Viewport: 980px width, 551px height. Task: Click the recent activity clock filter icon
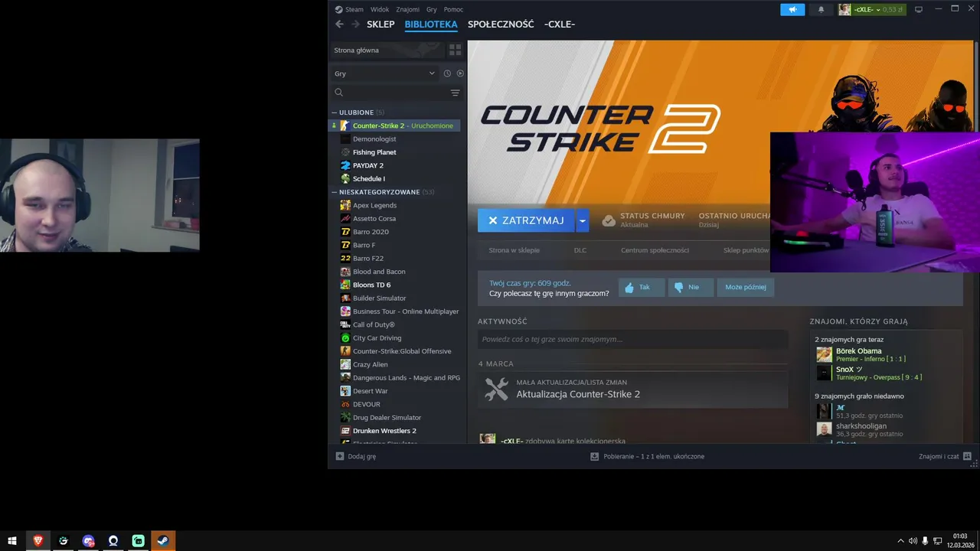coord(447,73)
